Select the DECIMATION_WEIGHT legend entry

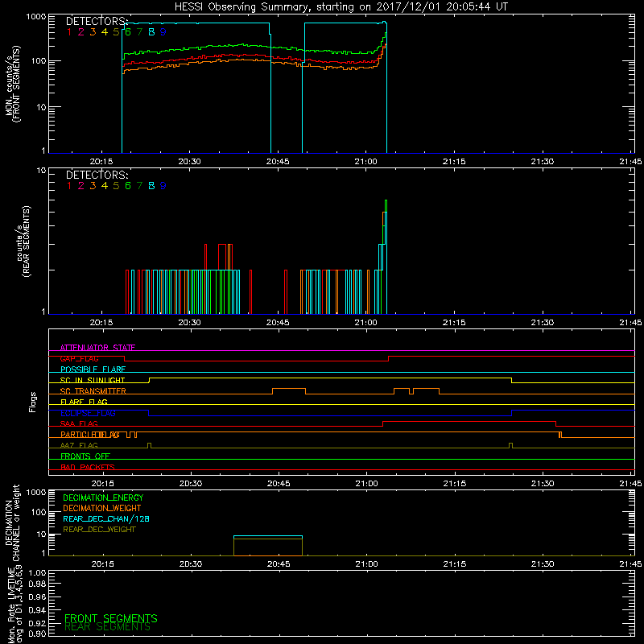click(x=102, y=508)
